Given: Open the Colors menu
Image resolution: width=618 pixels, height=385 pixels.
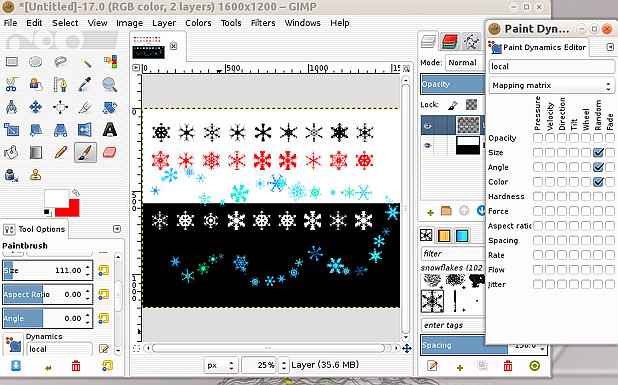Looking at the screenshot, I should click(x=198, y=23).
